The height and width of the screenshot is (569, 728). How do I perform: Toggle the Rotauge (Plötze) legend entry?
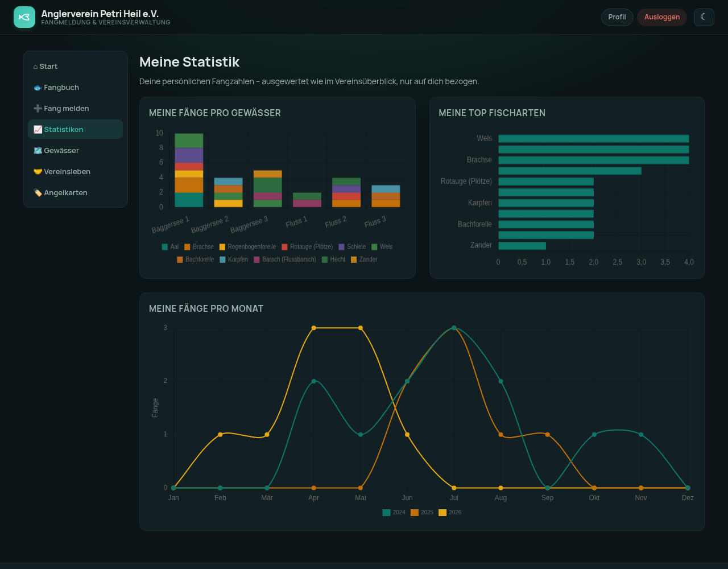307,247
